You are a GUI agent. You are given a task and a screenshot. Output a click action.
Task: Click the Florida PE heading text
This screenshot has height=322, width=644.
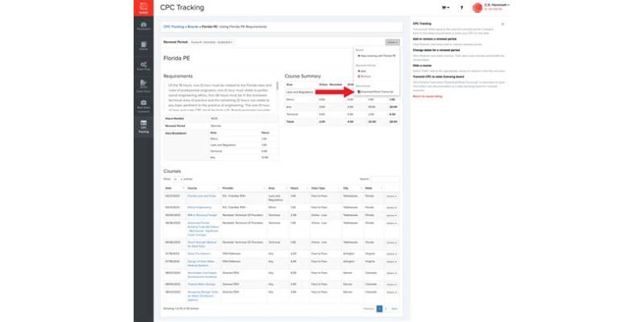pyautogui.click(x=176, y=58)
